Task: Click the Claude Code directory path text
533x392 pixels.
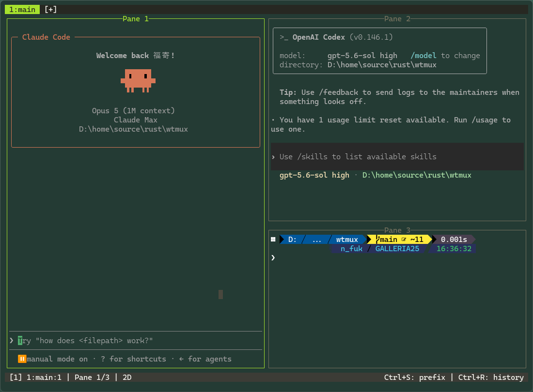Action: click(133, 129)
